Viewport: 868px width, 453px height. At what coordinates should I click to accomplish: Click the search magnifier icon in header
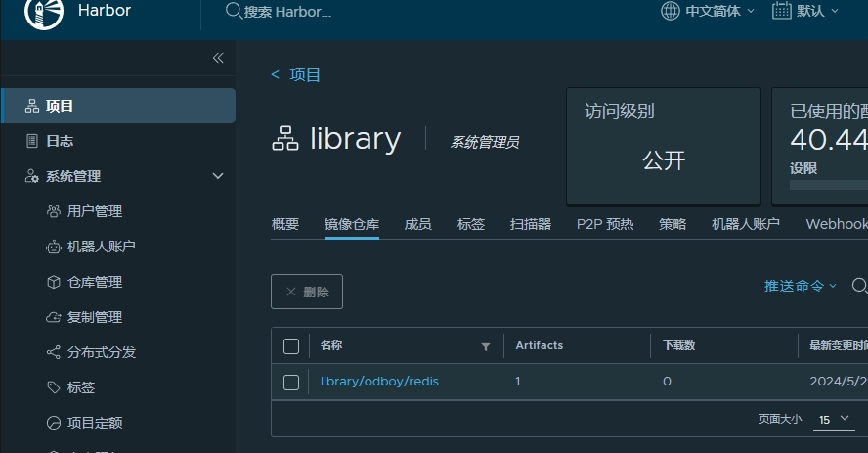pyautogui.click(x=234, y=11)
